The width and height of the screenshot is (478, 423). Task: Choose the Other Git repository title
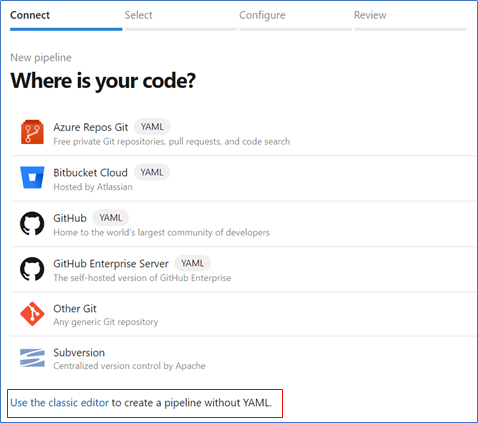pos(75,309)
